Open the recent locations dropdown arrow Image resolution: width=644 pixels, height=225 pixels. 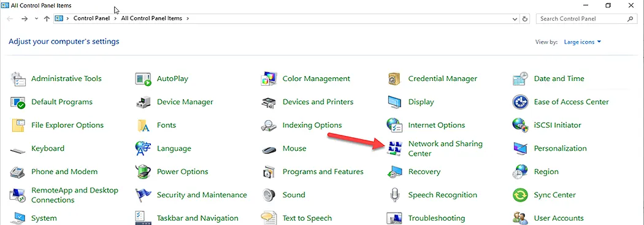coord(36,19)
